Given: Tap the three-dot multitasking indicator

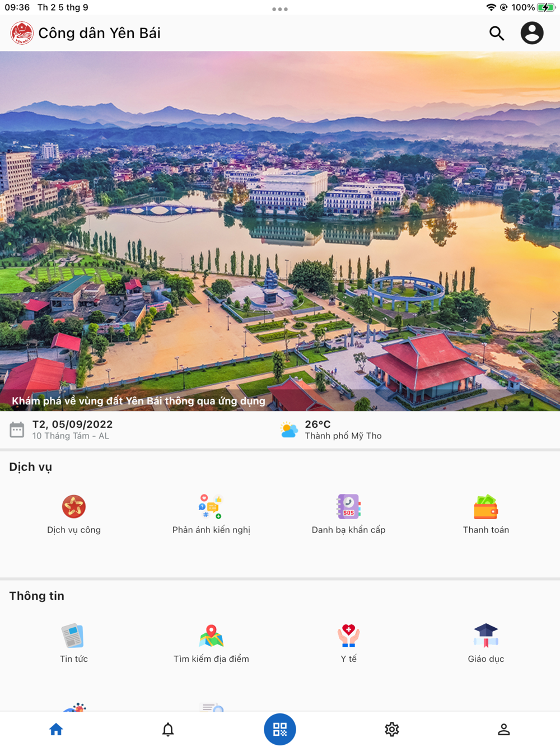Looking at the screenshot, I should click(280, 9).
